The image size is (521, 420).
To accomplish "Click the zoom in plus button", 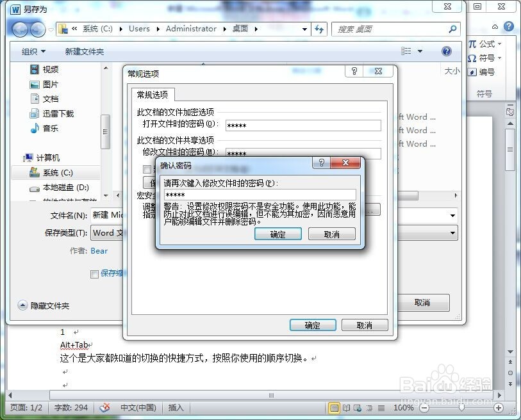I will point(499,408).
